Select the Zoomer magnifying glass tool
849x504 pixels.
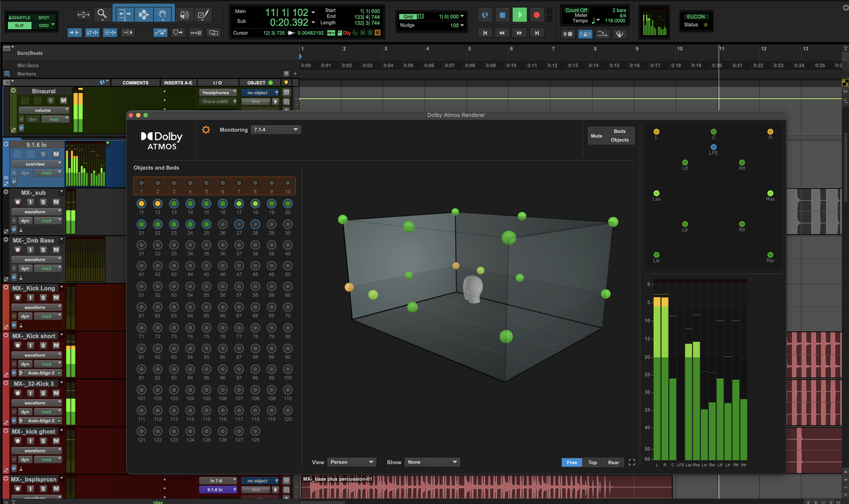[x=102, y=14]
